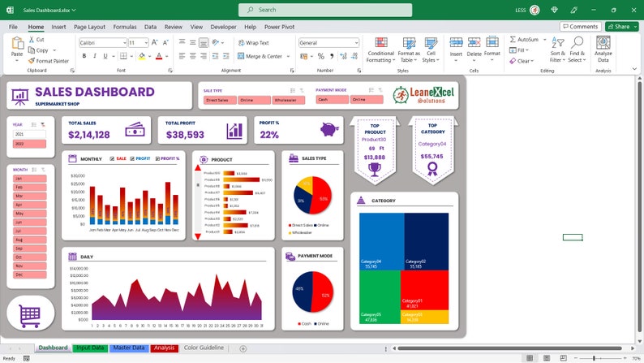Toggle the PROFIT checkbox in Monthly chart
Viewport: 644px width, 363px height.
click(132, 158)
